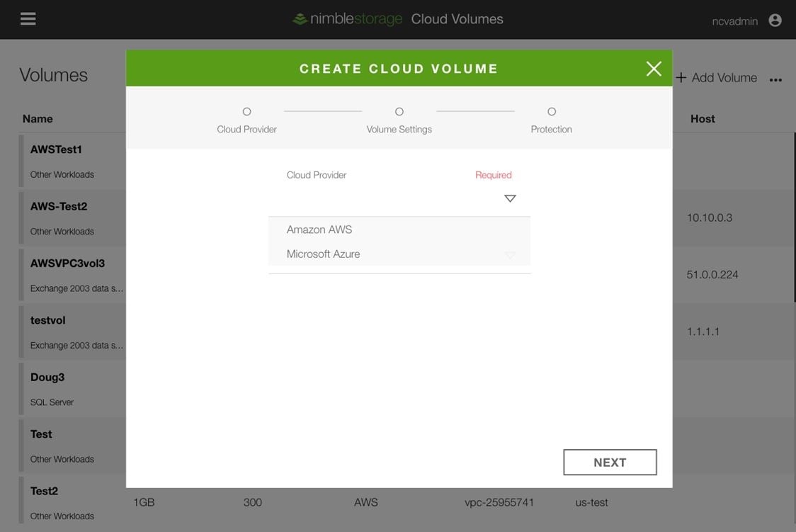Click host address 51.0.0.224
The width and height of the screenshot is (796, 532).
(x=712, y=275)
